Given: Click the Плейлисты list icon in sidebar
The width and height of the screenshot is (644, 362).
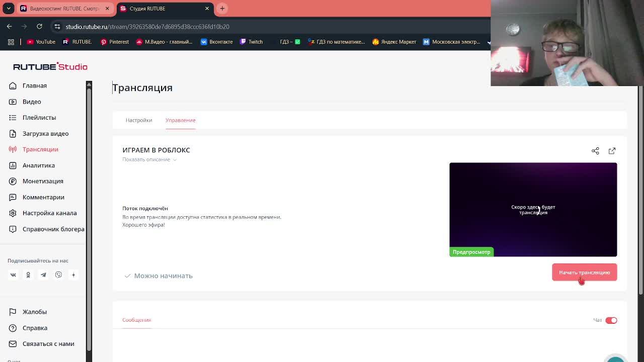Looking at the screenshot, I should (x=13, y=118).
